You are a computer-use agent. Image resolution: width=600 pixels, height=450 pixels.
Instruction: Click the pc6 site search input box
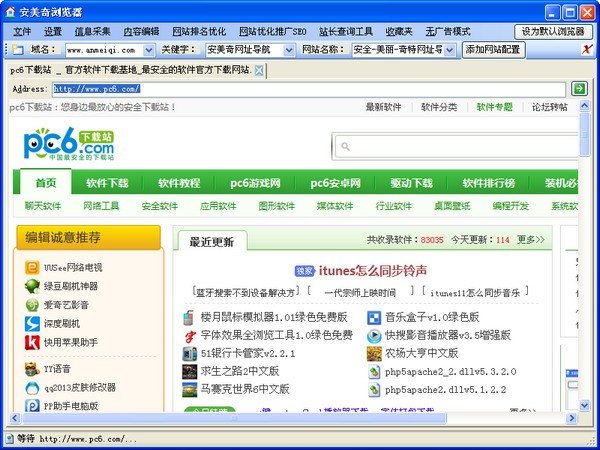pos(456,147)
